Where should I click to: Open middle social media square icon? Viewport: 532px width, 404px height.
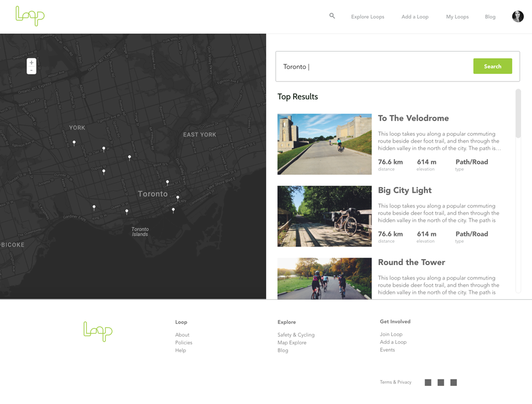[440, 383]
